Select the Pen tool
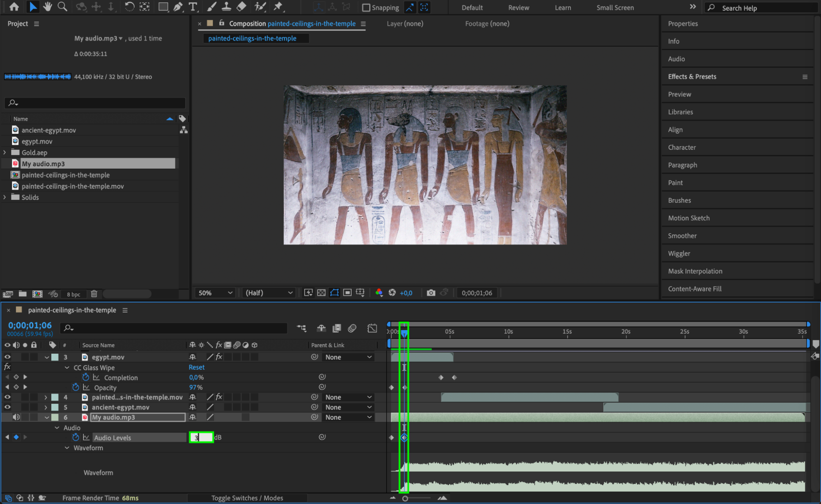This screenshot has width=821, height=504. [x=178, y=7]
